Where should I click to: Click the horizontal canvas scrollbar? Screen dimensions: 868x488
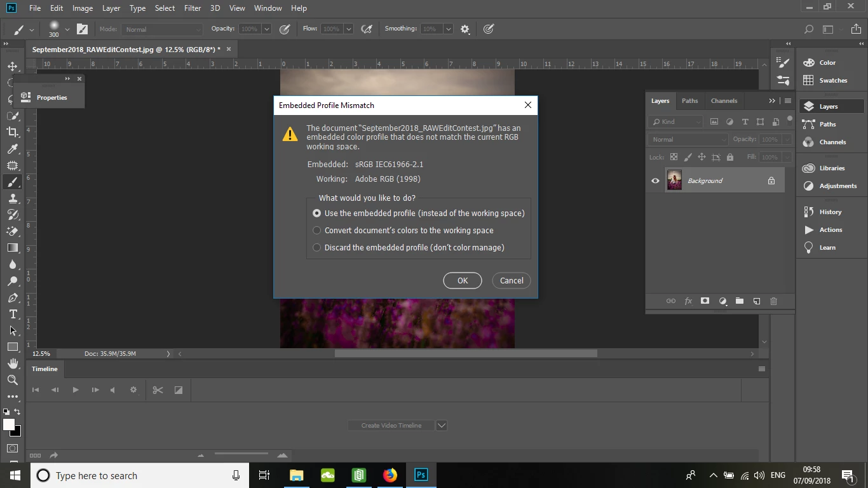[x=466, y=353]
